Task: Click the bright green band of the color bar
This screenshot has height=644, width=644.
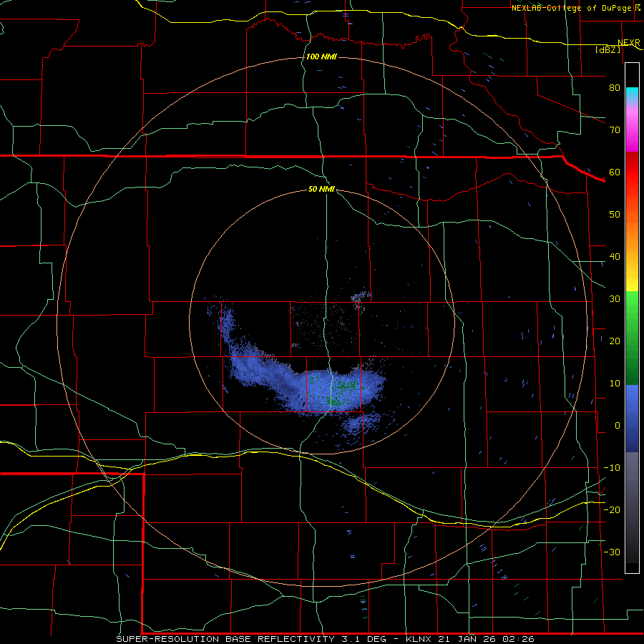Action: point(632,306)
